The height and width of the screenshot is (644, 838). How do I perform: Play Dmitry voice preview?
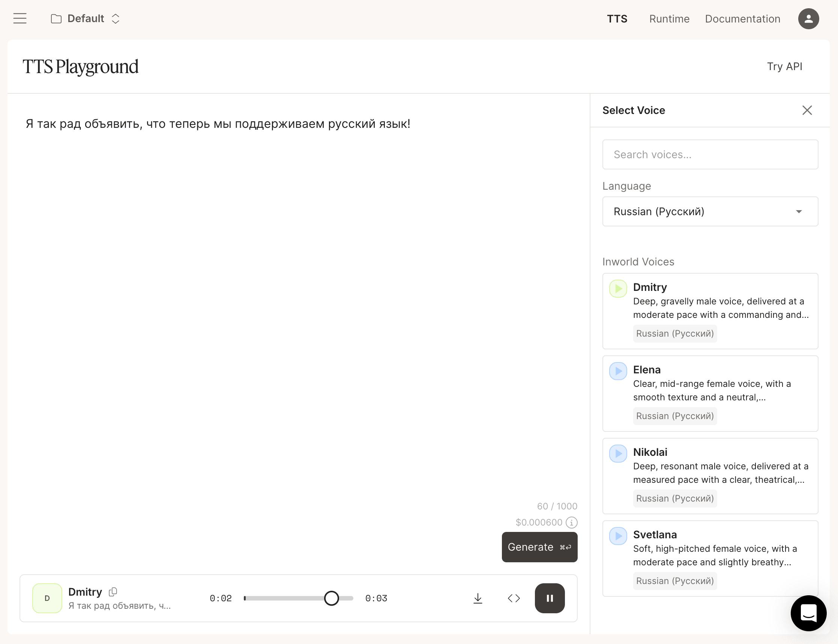coord(618,289)
